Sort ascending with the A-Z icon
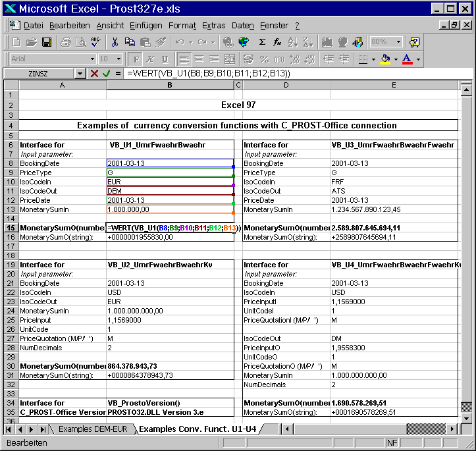Viewport: 476px width, 451px height. click(x=292, y=42)
